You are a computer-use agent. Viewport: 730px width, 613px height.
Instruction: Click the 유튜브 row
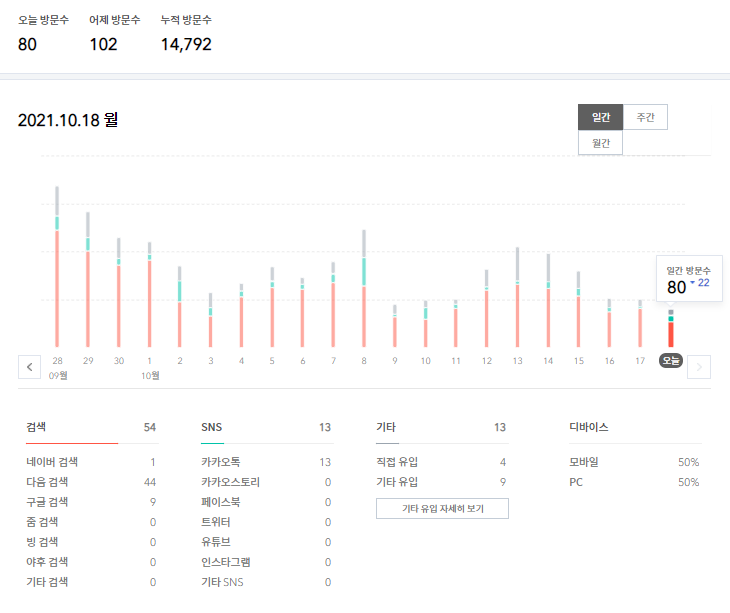(267, 542)
